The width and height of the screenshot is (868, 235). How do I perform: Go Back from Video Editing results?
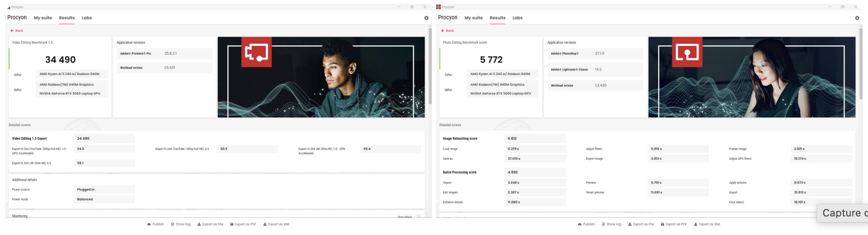pyautogui.click(x=17, y=31)
